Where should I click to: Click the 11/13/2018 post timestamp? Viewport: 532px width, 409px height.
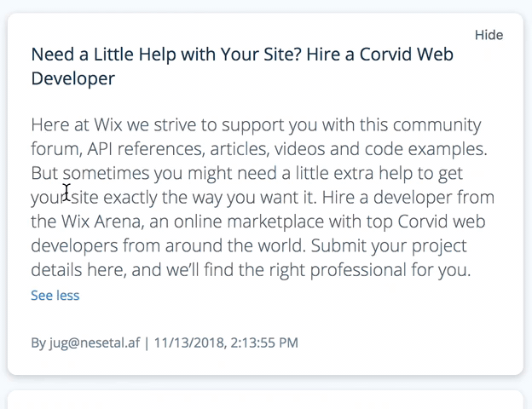(226, 343)
